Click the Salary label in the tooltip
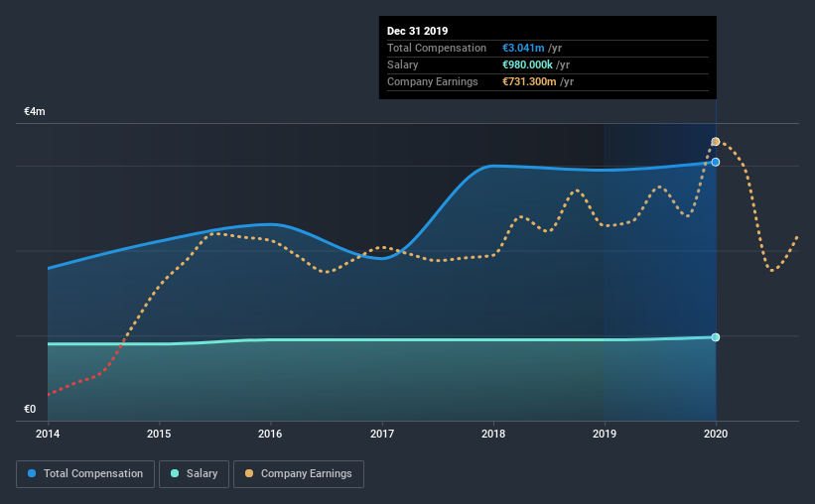815x504 pixels. (x=402, y=64)
